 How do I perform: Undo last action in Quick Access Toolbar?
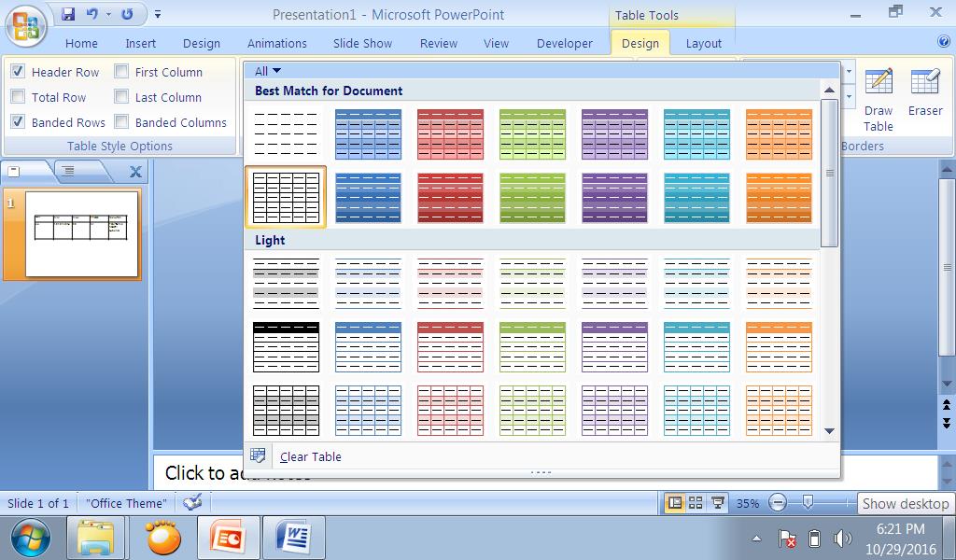[92, 13]
